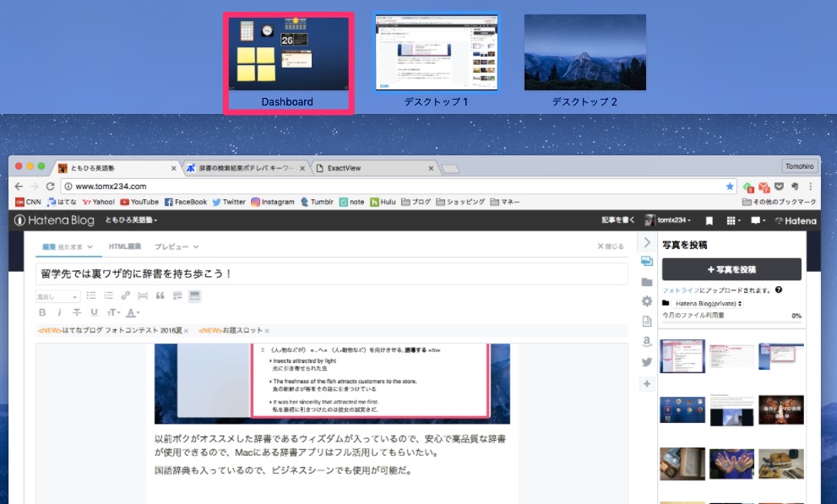This screenshot has height=504, width=837.
Task: Open the Chrome three-dot menu
Action: click(x=810, y=186)
